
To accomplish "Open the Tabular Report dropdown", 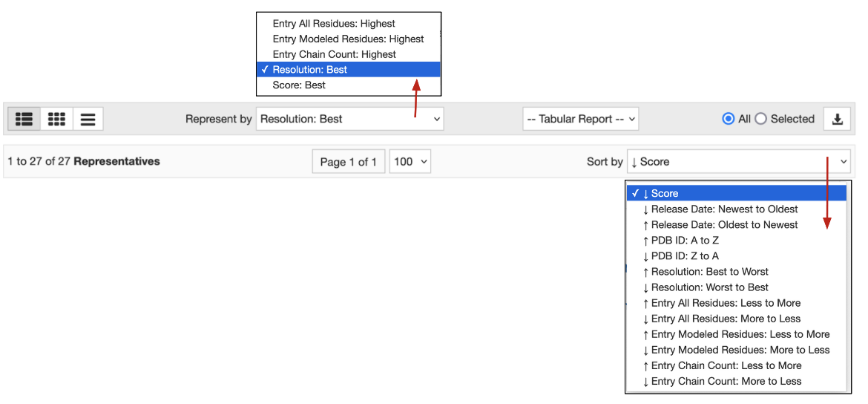I will click(580, 119).
